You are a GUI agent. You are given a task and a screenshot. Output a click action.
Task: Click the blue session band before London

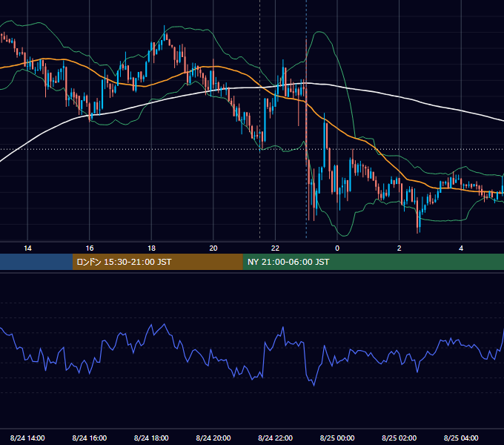tap(36, 262)
